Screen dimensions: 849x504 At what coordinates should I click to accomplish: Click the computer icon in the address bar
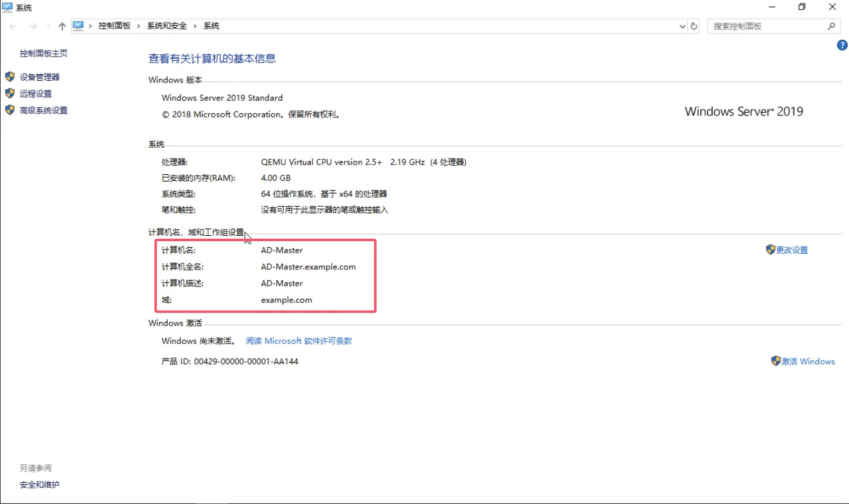(x=78, y=26)
